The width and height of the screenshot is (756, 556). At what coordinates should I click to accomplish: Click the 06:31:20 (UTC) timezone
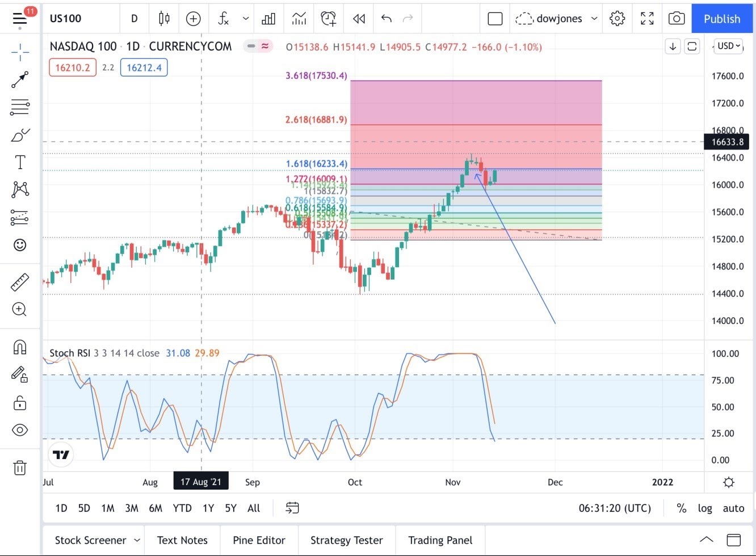point(615,508)
